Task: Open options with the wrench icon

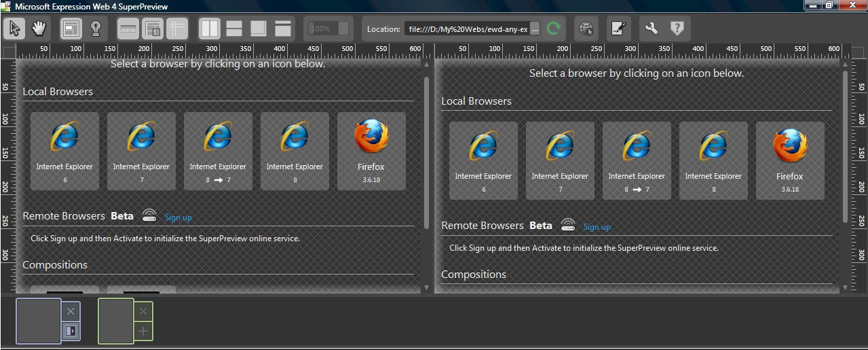Action: [x=652, y=29]
